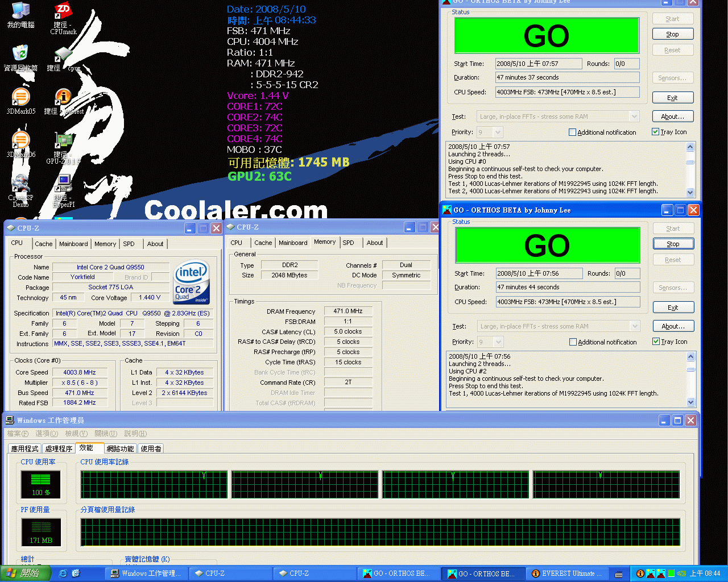This screenshot has height=582, width=728.
Task: Click the Core Speed value '4003.8 MHz'
Action: coord(80,372)
